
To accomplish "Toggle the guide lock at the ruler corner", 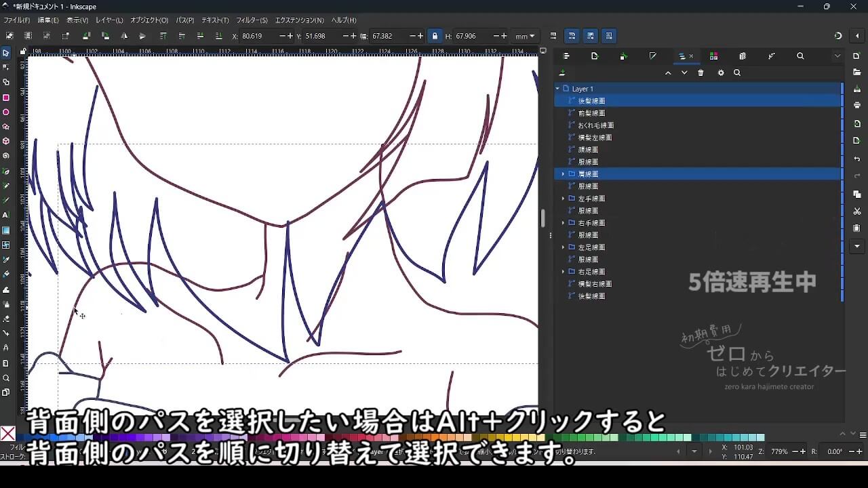I will pos(23,52).
